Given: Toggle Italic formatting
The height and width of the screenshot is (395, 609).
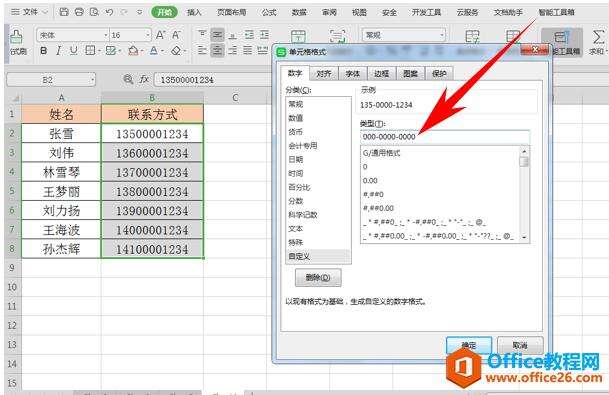Looking at the screenshot, I should click(58, 50).
